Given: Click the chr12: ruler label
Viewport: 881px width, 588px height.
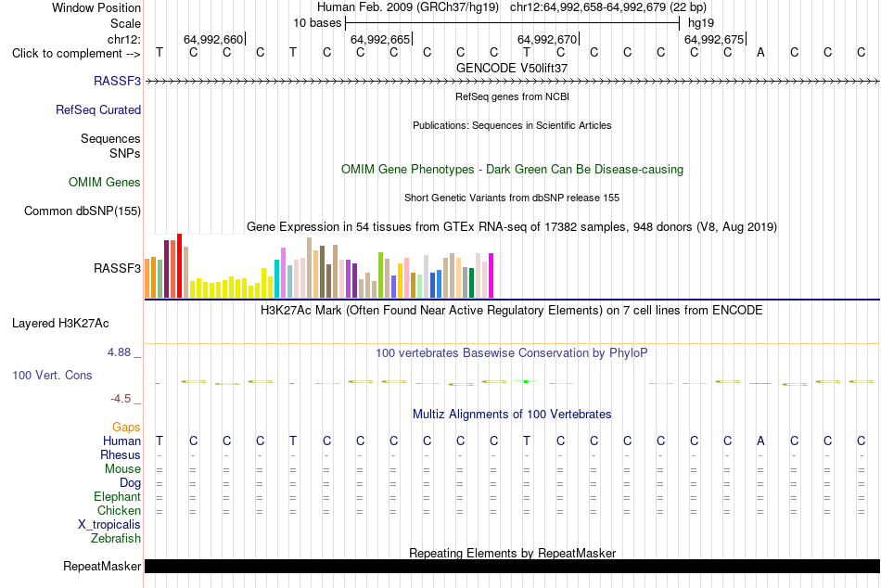Looking at the screenshot, I should (124, 39).
